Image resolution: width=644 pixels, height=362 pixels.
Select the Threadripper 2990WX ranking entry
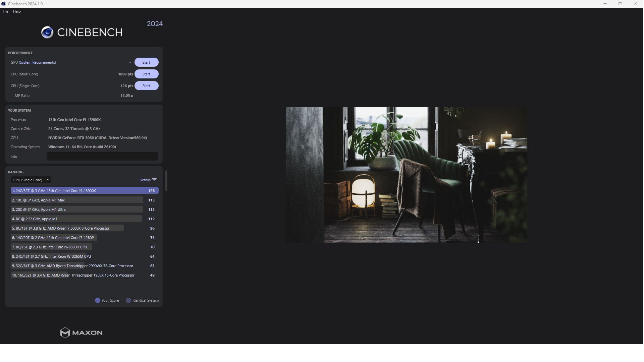(x=85, y=266)
